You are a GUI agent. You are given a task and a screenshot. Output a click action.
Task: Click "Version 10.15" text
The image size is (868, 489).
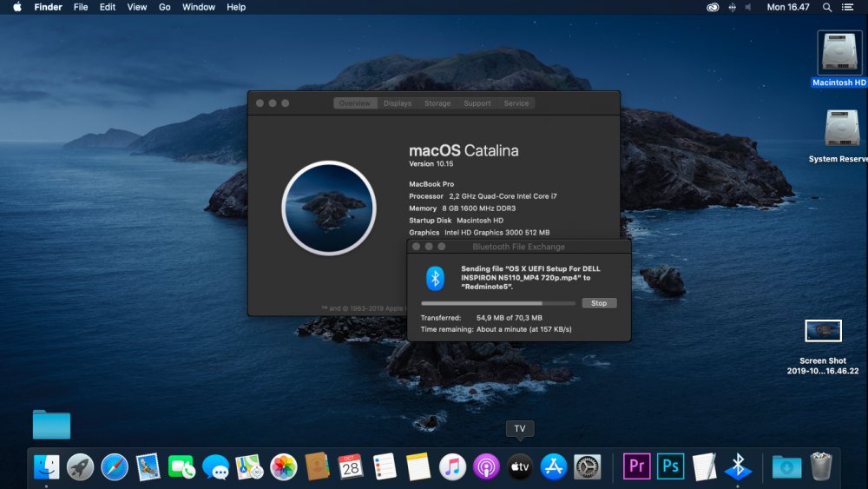[431, 164]
